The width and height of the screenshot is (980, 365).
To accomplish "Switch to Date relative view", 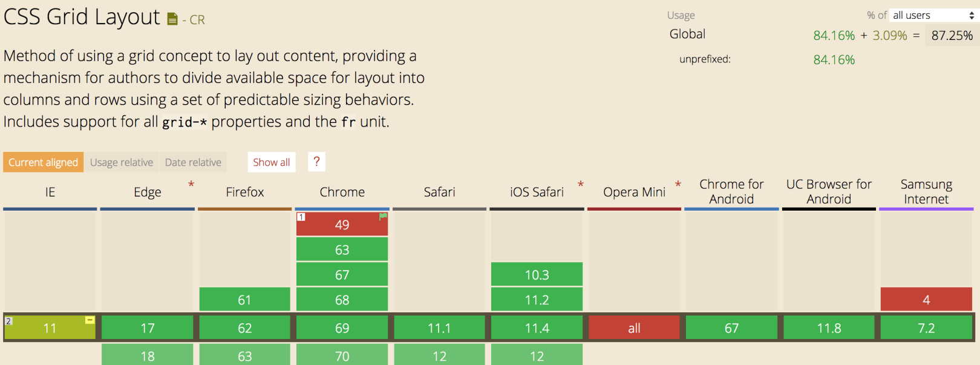I will [193, 162].
